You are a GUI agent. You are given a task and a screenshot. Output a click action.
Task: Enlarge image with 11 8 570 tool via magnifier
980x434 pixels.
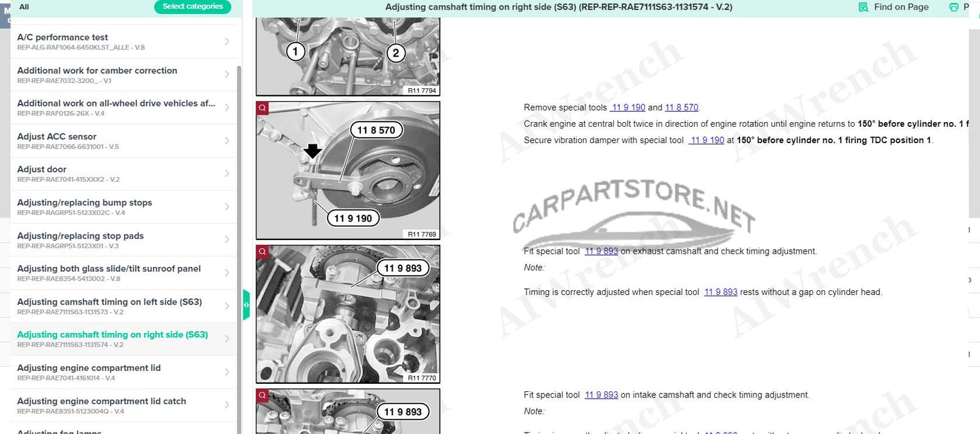[262, 107]
